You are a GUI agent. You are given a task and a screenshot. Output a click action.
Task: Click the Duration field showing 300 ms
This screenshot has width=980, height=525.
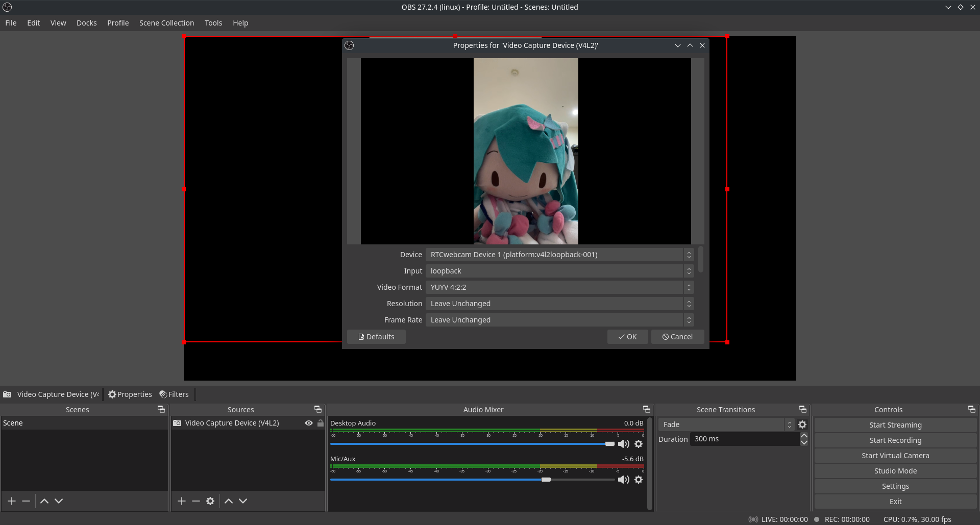744,439
